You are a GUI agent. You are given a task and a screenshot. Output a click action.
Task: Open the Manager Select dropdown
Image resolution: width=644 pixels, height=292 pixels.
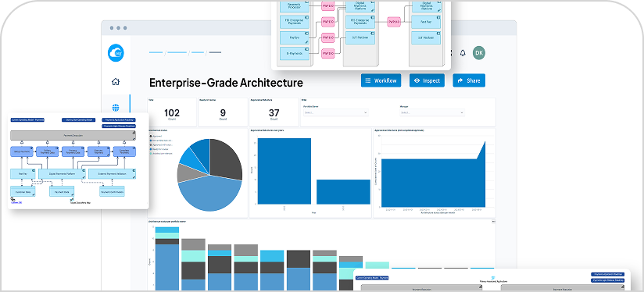tap(432, 112)
